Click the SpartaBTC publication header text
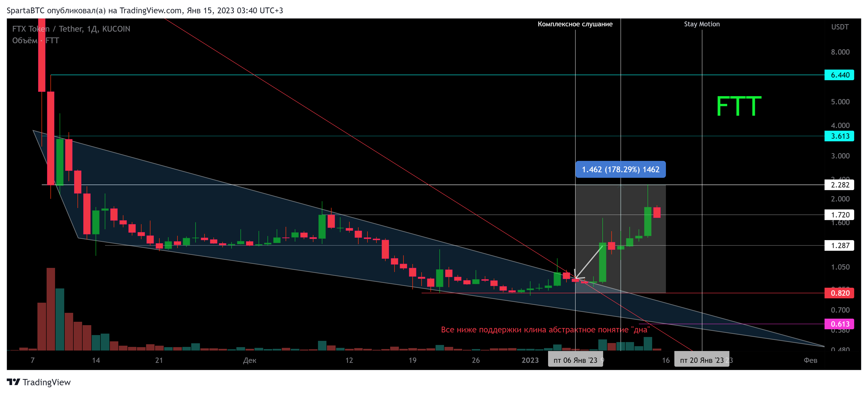Image resolution: width=868 pixels, height=394 pixels. coord(145,10)
